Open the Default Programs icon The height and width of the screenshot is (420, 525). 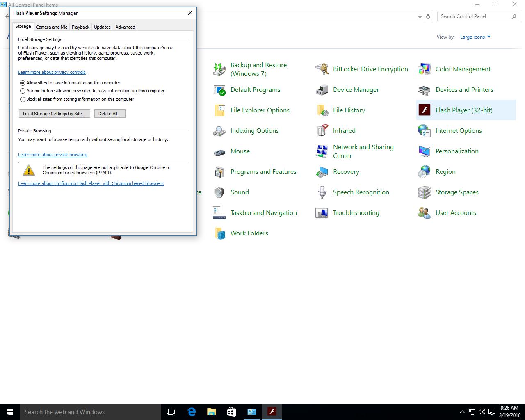pos(219,90)
